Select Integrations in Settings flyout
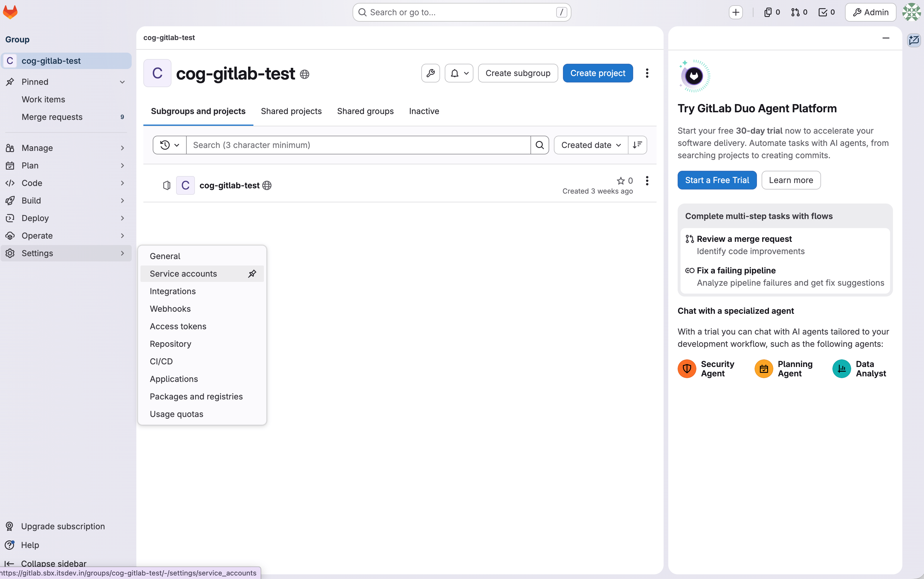This screenshot has height=579, width=924. coord(202,292)
